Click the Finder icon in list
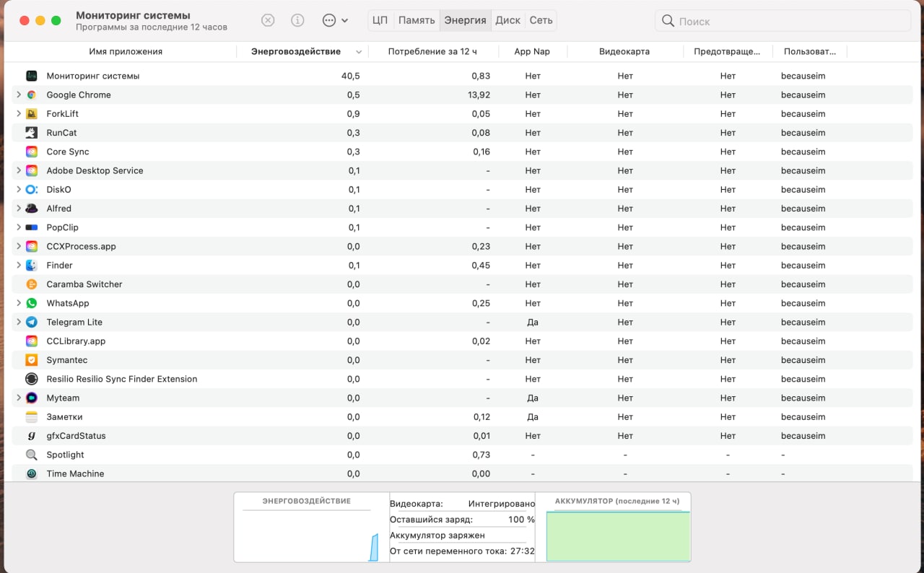 pos(31,266)
